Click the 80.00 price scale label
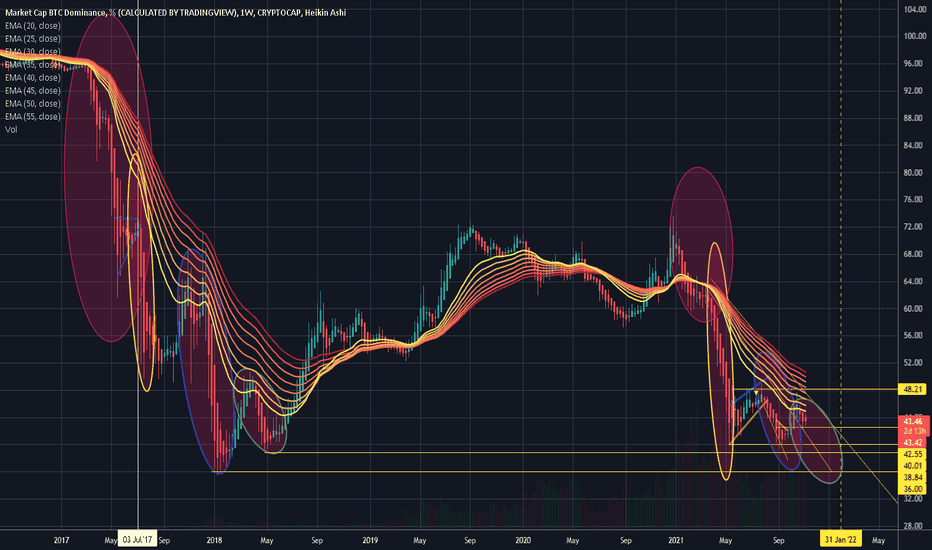Viewport: 932px width, 550px height. 914,173
